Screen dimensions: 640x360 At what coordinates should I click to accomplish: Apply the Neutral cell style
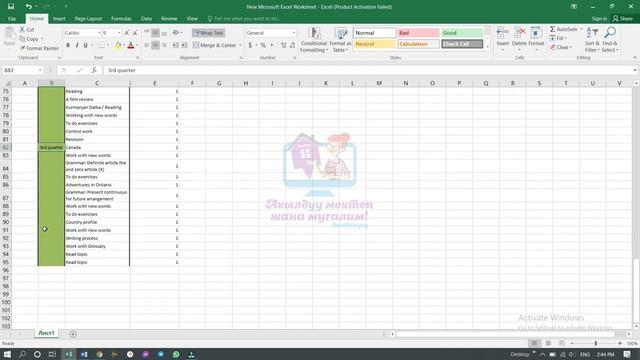point(374,44)
